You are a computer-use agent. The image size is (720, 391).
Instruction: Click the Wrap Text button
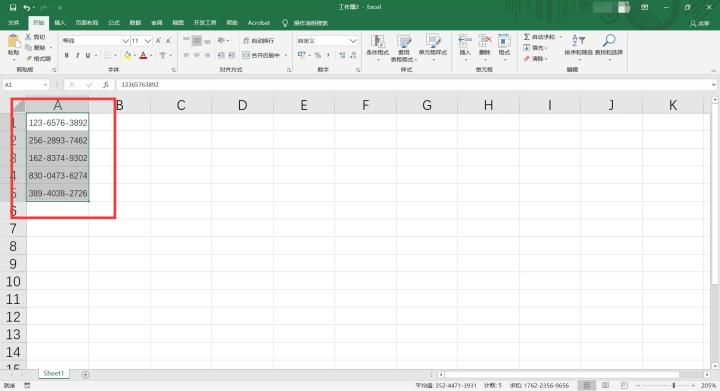click(259, 41)
